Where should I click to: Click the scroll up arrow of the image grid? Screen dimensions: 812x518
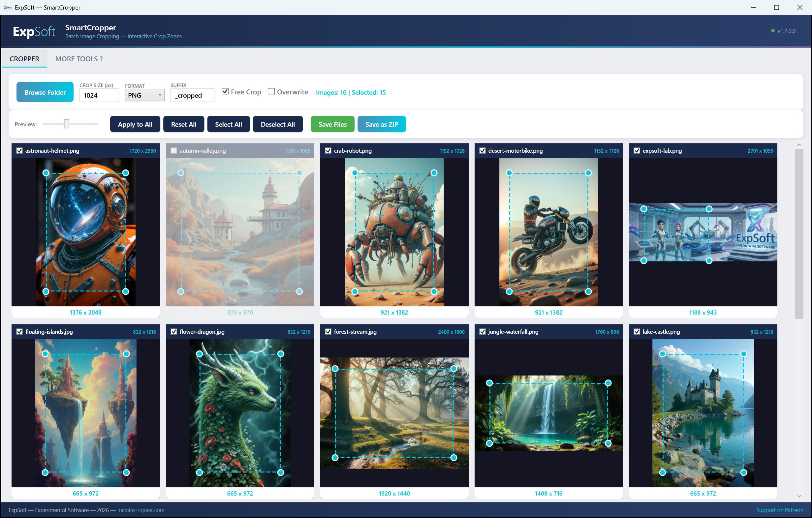(799, 145)
